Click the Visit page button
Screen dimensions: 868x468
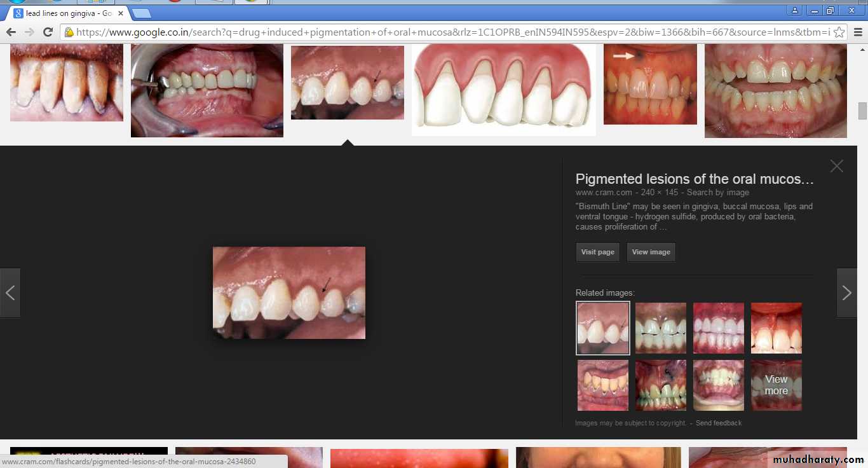[597, 252]
